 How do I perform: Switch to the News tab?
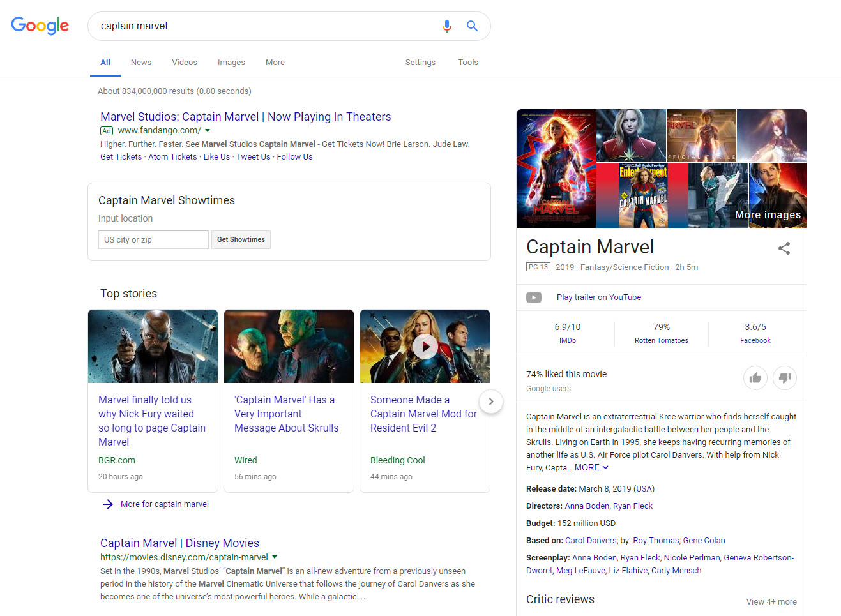(141, 63)
